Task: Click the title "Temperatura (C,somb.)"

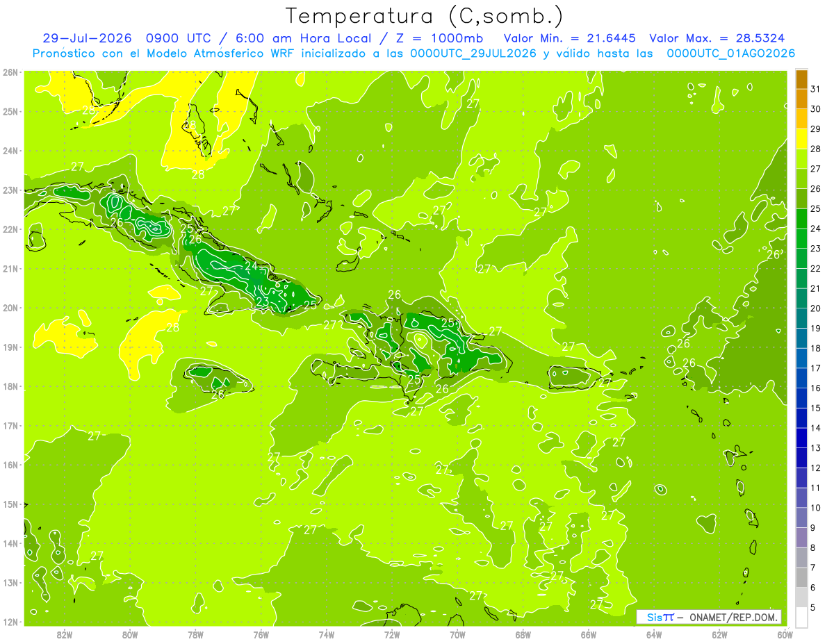Action: [425, 17]
